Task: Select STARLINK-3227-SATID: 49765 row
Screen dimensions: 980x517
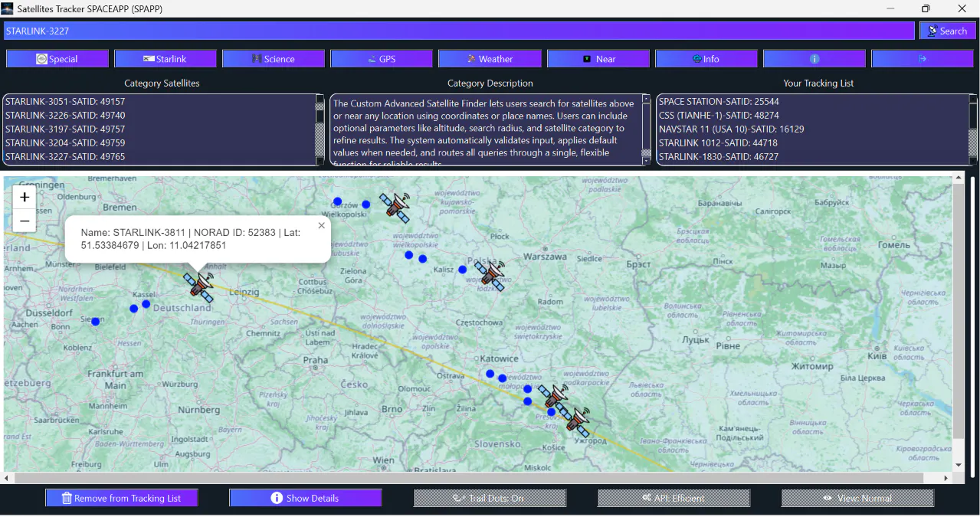Action: click(x=159, y=157)
